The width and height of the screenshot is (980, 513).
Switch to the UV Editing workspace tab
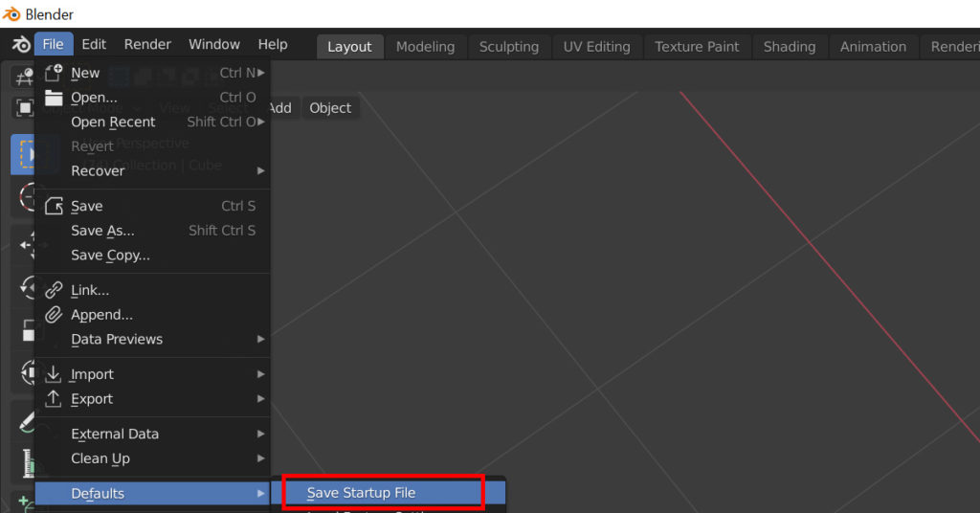(597, 47)
